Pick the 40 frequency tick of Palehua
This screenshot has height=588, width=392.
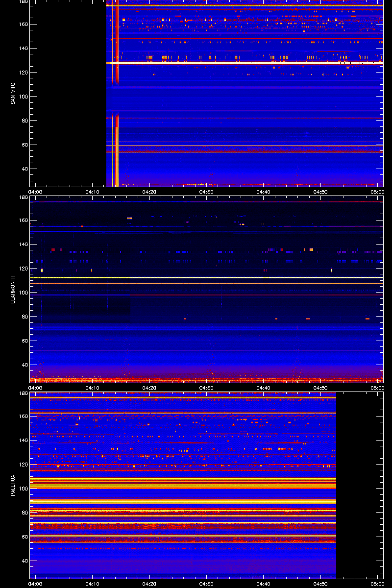click(x=24, y=561)
